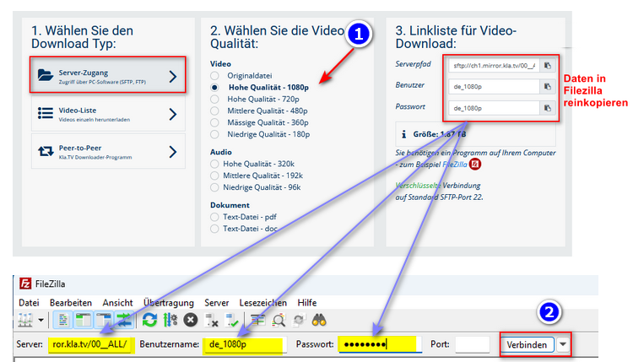Cancel the current operation icon
This screenshot has width=644, height=362.
[190, 320]
